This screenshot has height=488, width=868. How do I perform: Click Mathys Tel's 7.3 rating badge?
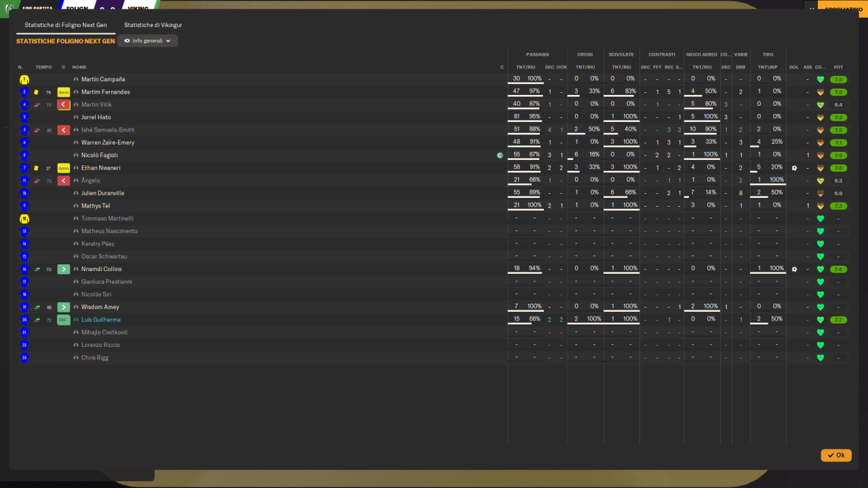(838, 206)
